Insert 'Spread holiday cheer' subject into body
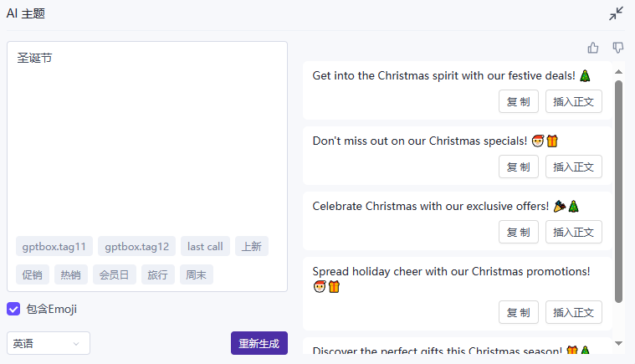Screen dimensions: 635x364 tap(574, 312)
